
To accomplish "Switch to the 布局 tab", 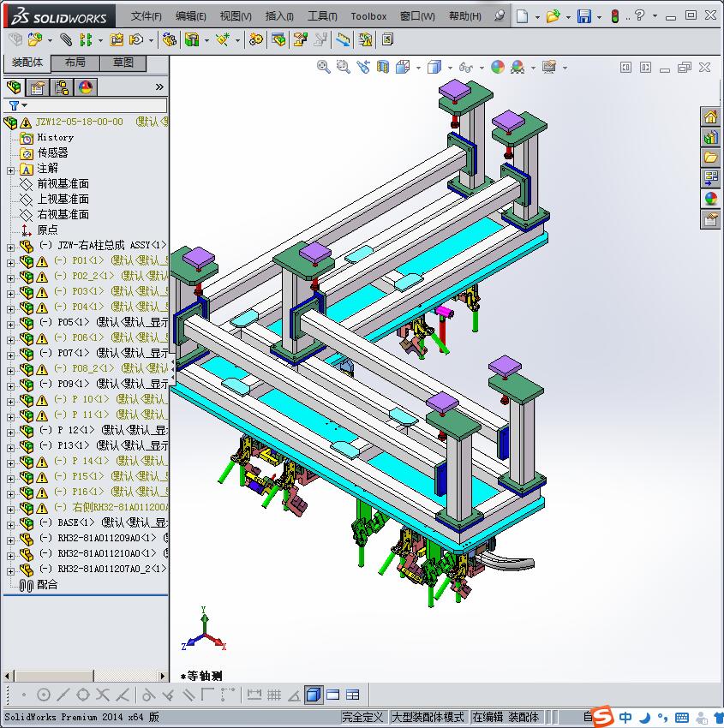I will tap(75, 63).
